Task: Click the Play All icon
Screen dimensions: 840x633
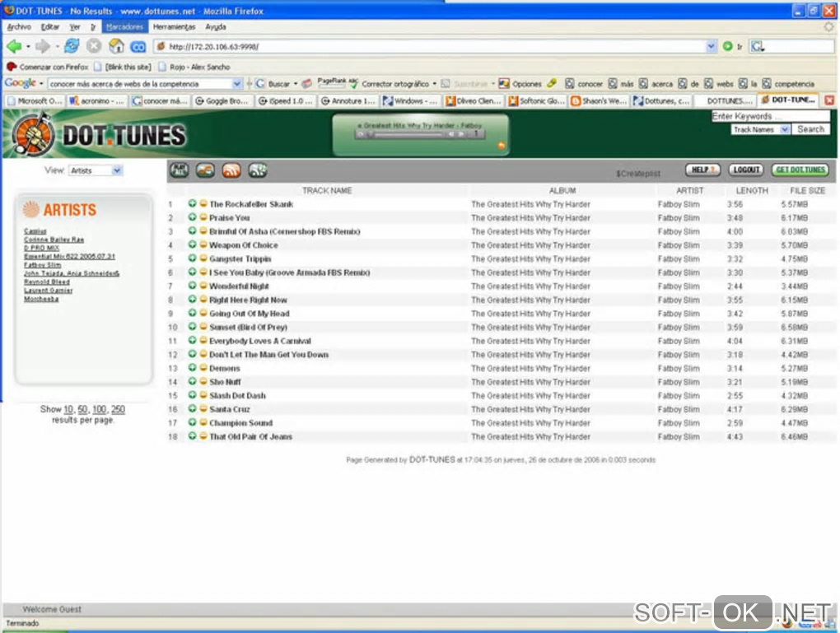Action: [180, 171]
